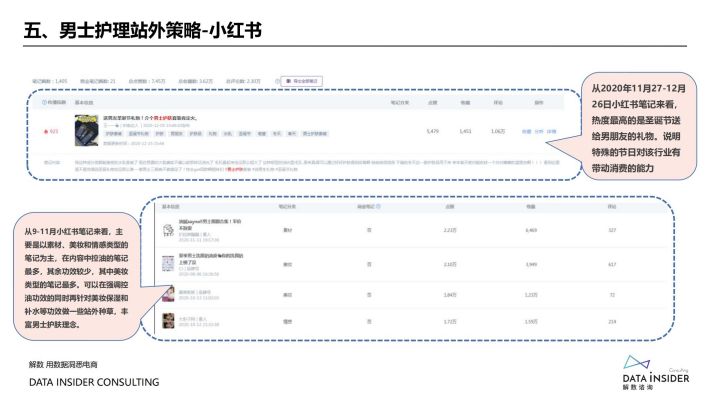Open the second note's QR-like thumbnail
The height and width of the screenshot is (399, 710).
coord(168,263)
